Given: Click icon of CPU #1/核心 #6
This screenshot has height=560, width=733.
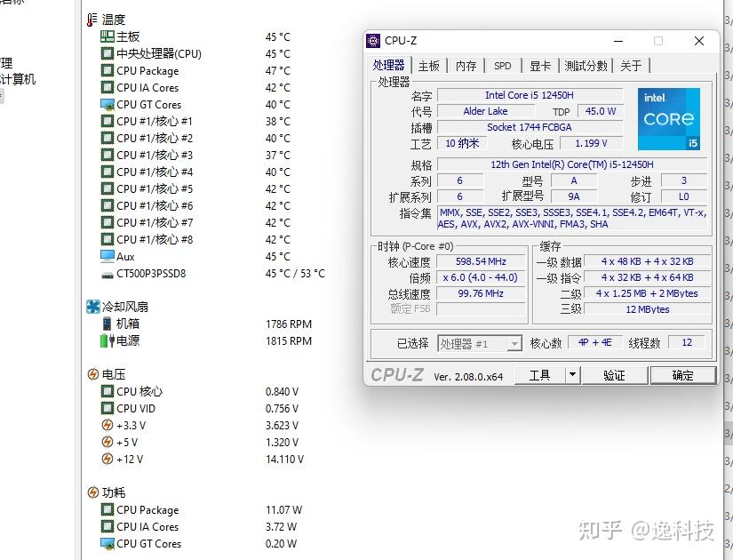Looking at the screenshot, I should coord(107,205).
